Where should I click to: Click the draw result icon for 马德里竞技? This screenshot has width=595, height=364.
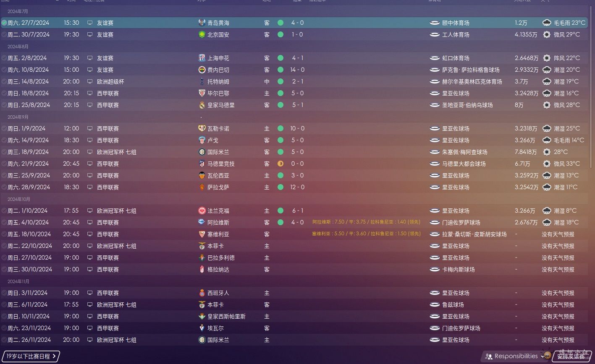pos(280,164)
